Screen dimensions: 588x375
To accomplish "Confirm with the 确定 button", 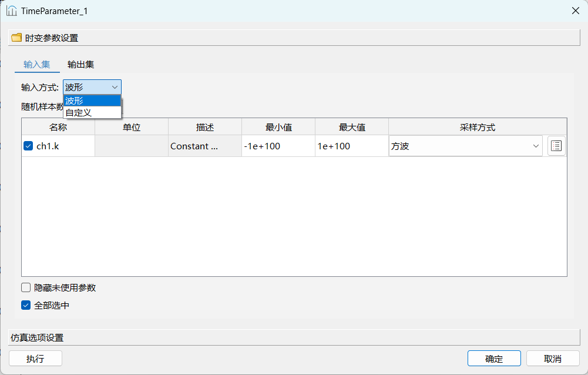I will click(x=494, y=359).
